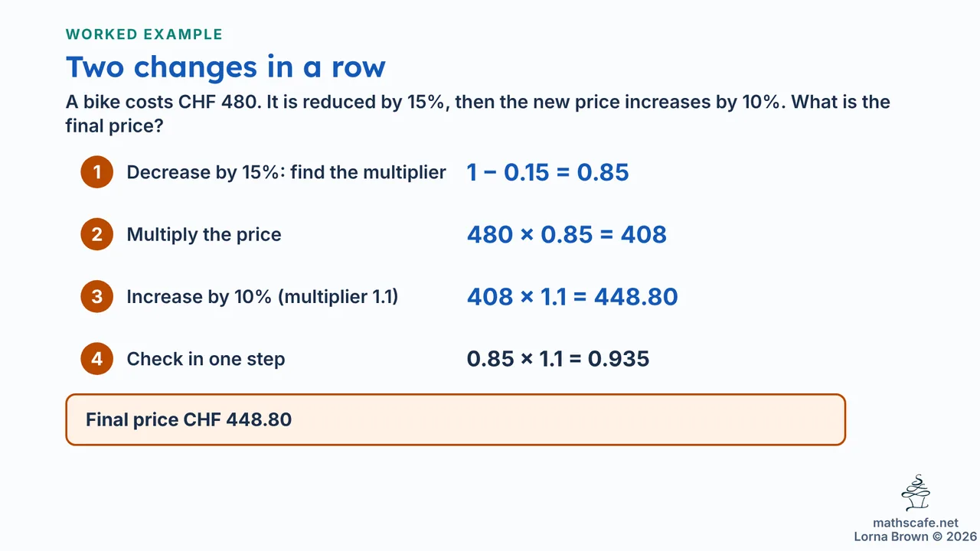Click the step 3 numbered circle
This screenshot has height=551, width=980.
click(96, 296)
